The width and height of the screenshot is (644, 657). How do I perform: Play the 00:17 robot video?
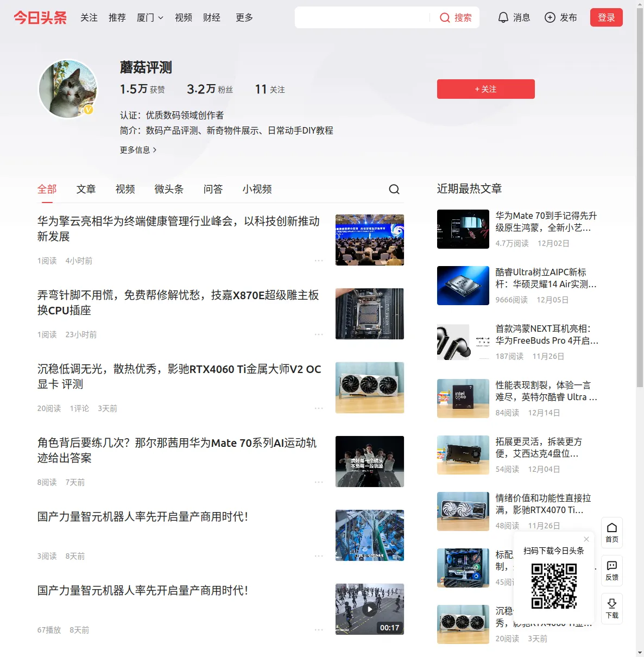click(370, 609)
